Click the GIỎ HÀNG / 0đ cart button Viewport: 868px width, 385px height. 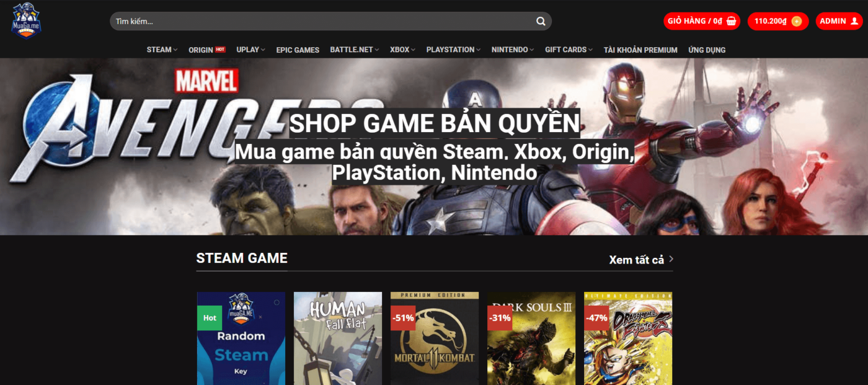pos(701,20)
